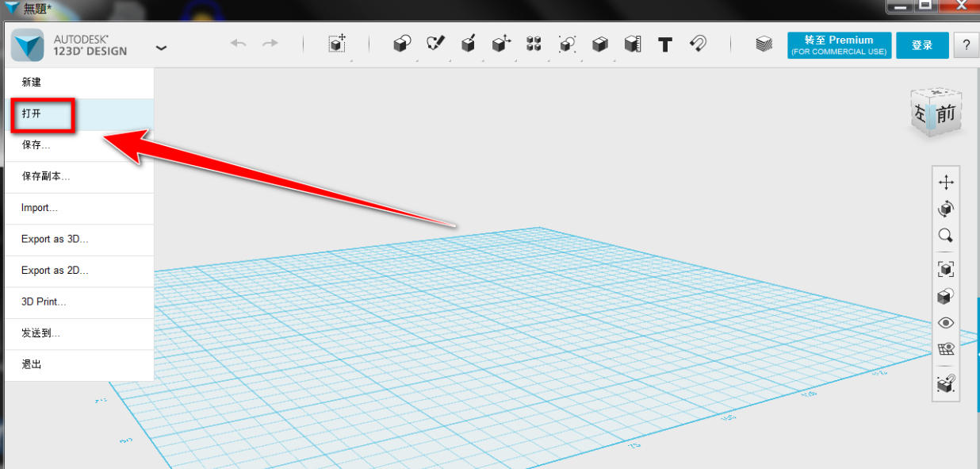Toggle the eye visibility icon
Viewport: 980px width, 469px height.
946,323
